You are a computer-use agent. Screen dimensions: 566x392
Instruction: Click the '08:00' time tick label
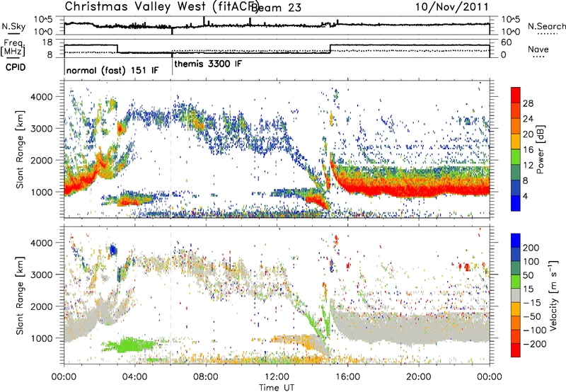206,377
